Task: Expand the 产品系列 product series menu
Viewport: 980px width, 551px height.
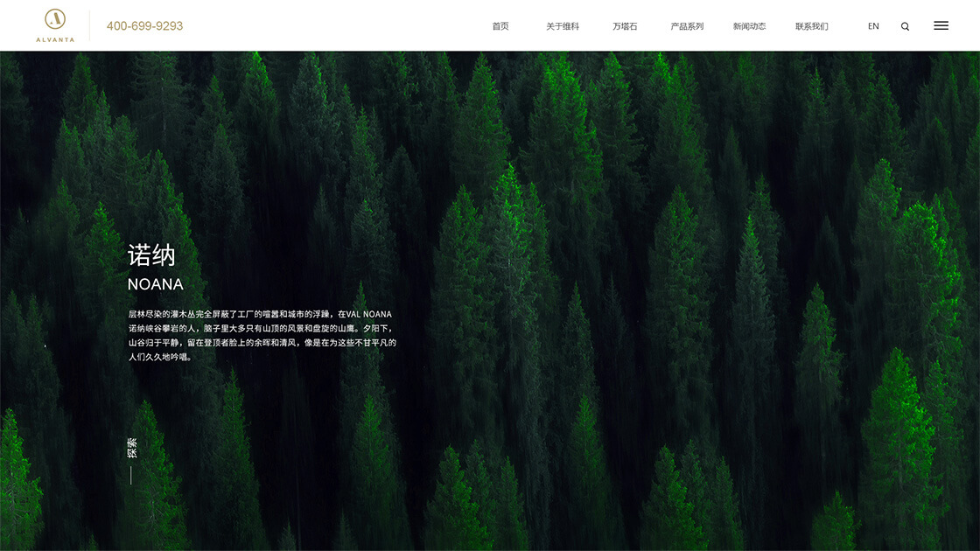Action: pos(687,26)
